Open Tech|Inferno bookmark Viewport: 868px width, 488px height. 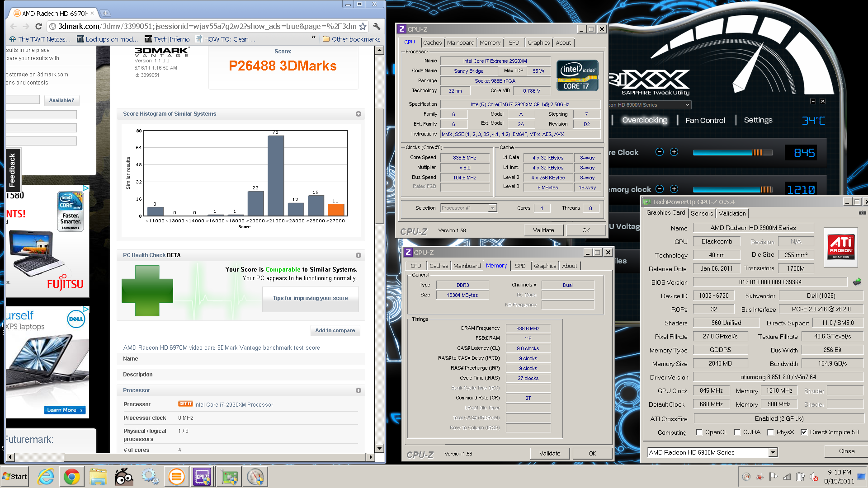click(x=167, y=39)
